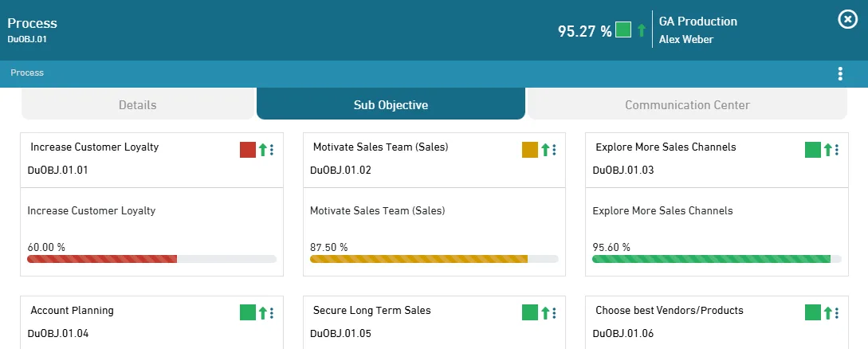This screenshot has height=349, width=868.
Task: Click the 87.50 % orange progress bar
Action: (418, 259)
